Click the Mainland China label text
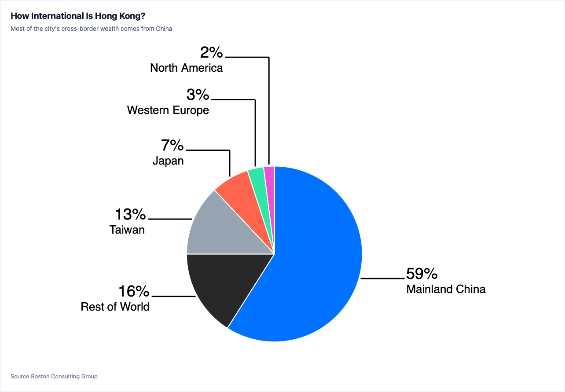 [x=446, y=289]
